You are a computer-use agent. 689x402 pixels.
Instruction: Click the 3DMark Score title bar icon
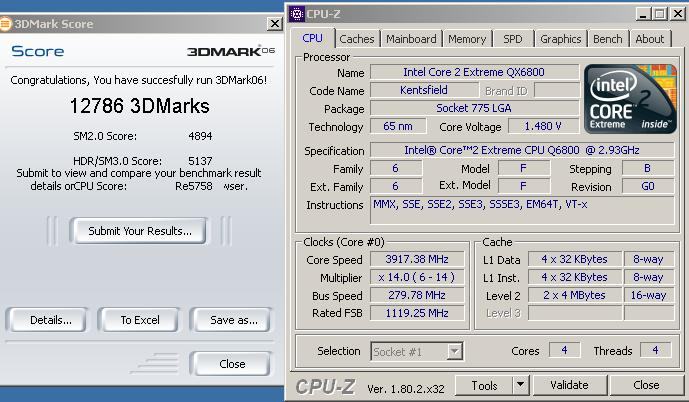(5, 24)
